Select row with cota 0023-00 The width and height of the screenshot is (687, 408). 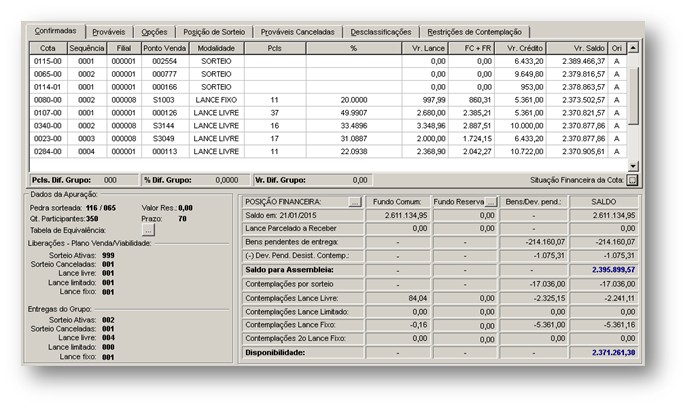(x=328, y=138)
